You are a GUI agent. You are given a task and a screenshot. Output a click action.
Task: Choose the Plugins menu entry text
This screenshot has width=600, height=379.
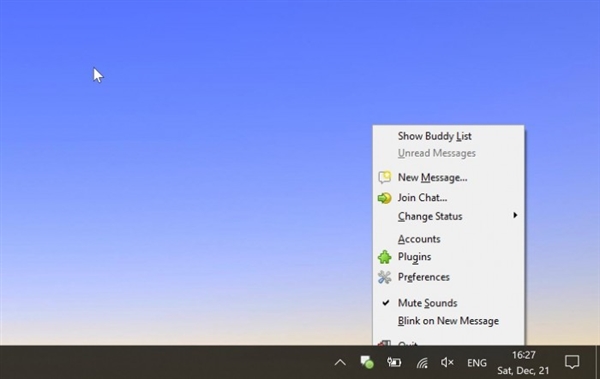pyautogui.click(x=414, y=257)
